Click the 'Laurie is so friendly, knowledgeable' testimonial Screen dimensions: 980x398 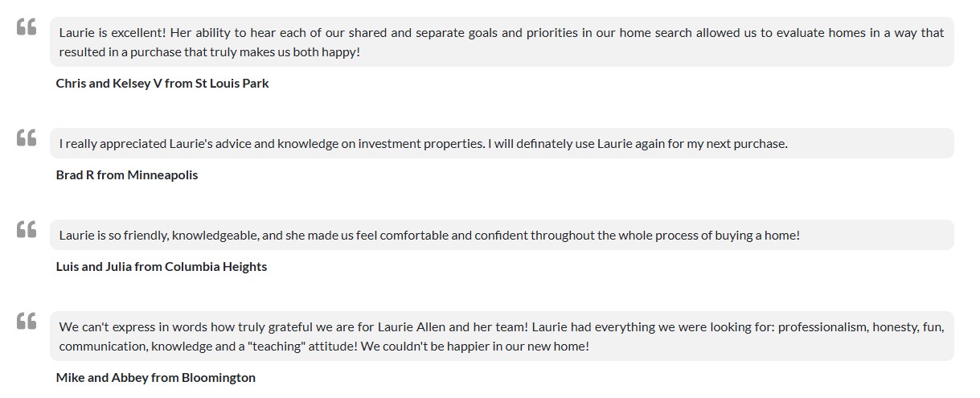click(x=502, y=236)
